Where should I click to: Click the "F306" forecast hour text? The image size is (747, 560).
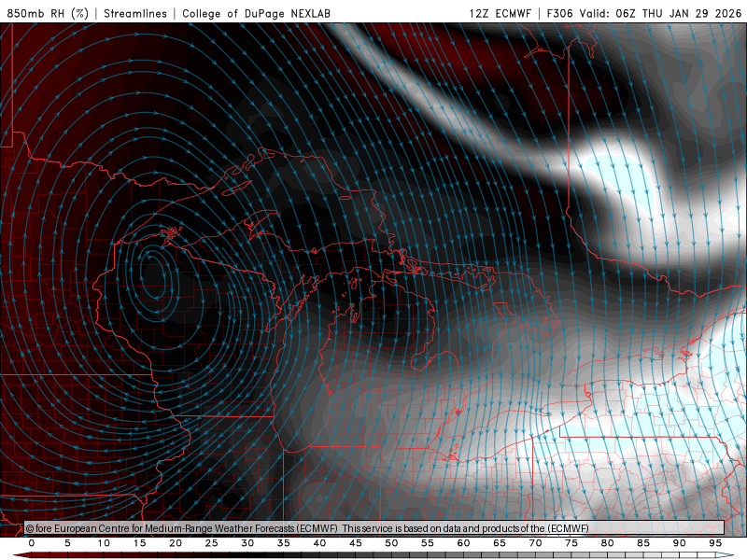tap(559, 13)
